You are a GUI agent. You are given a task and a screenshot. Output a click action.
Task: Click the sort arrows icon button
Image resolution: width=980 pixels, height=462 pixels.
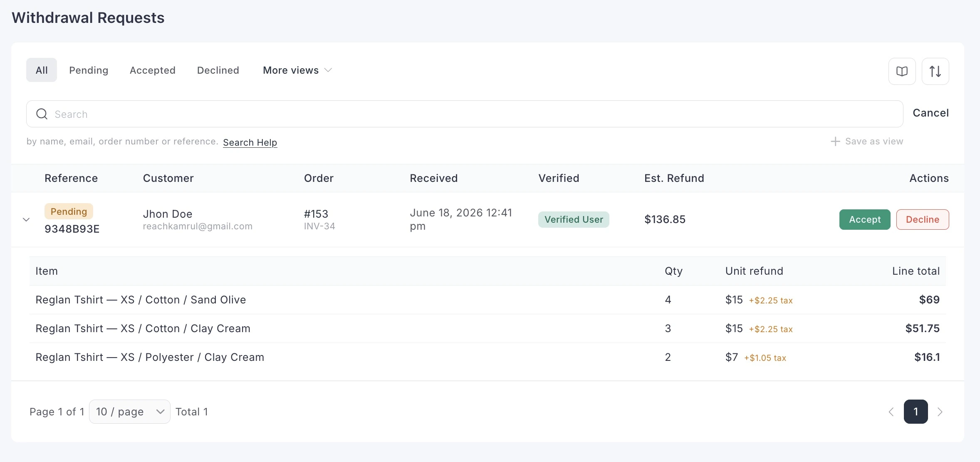pyautogui.click(x=935, y=71)
